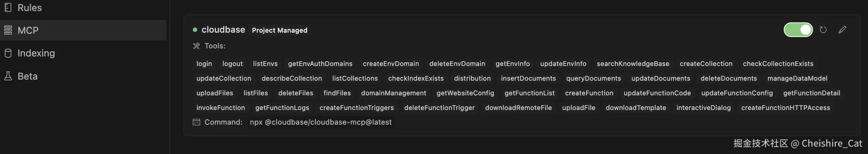868x154 pixels.
Task: Click the pencil edit icon for cloudbase
Action: tap(842, 30)
